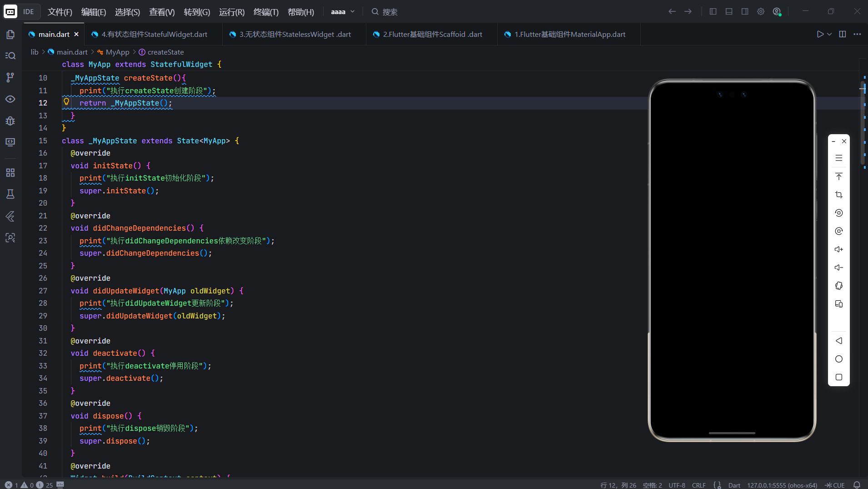868x489 pixels.
Task: Switch to 1.Flutter基础组件MaterialApp.dart tab
Action: point(569,34)
